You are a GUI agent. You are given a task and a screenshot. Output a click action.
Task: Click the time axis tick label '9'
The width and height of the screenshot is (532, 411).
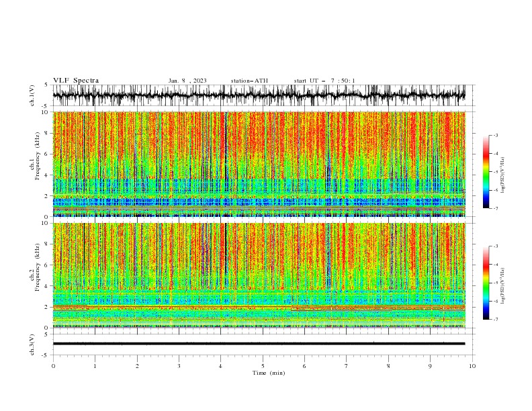pos(430,366)
